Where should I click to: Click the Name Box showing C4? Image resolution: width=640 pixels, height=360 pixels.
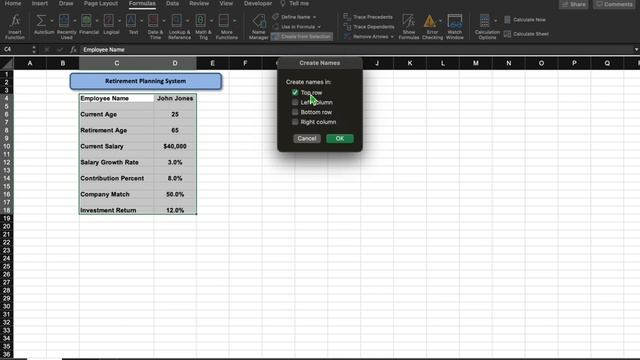16,49
